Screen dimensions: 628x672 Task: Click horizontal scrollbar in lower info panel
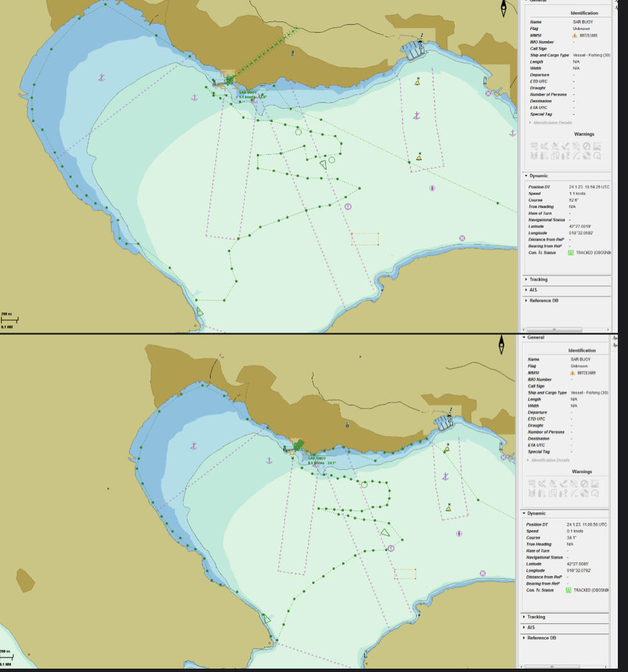tap(553, 667)
